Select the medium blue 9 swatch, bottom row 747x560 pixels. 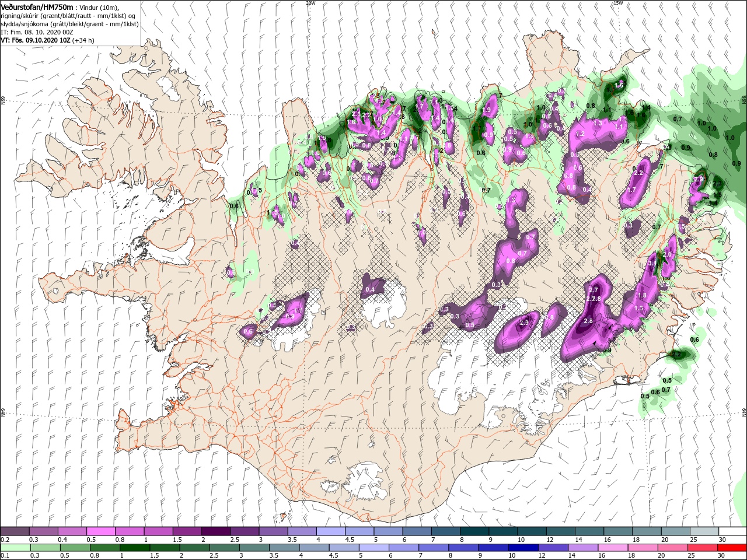[493, 548]
